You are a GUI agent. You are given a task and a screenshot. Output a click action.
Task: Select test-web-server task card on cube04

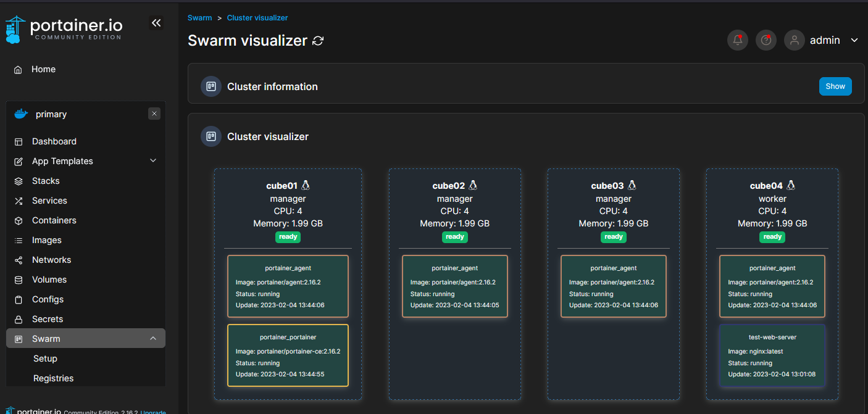(x=772, y=355)
